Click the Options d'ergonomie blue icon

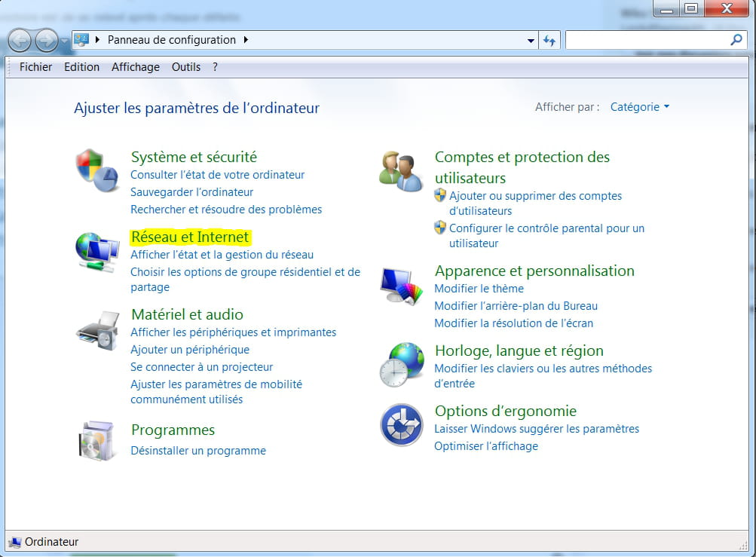402,425
